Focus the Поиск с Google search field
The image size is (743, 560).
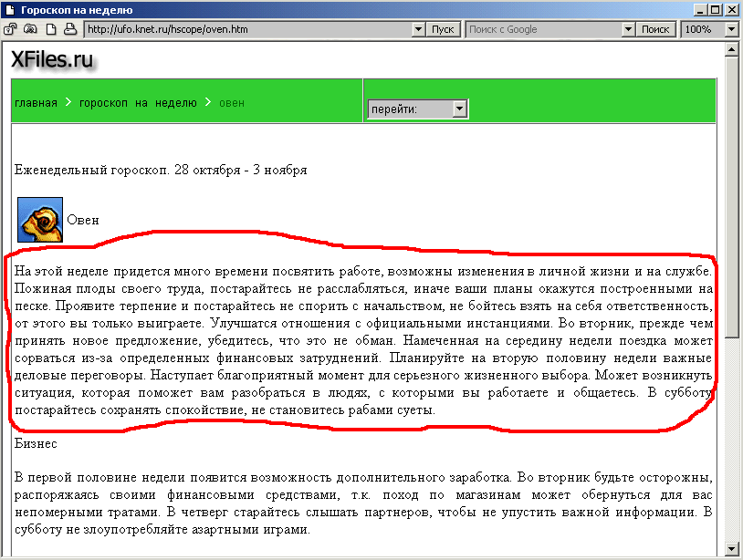pyautogui.click(x=543, y=29)
